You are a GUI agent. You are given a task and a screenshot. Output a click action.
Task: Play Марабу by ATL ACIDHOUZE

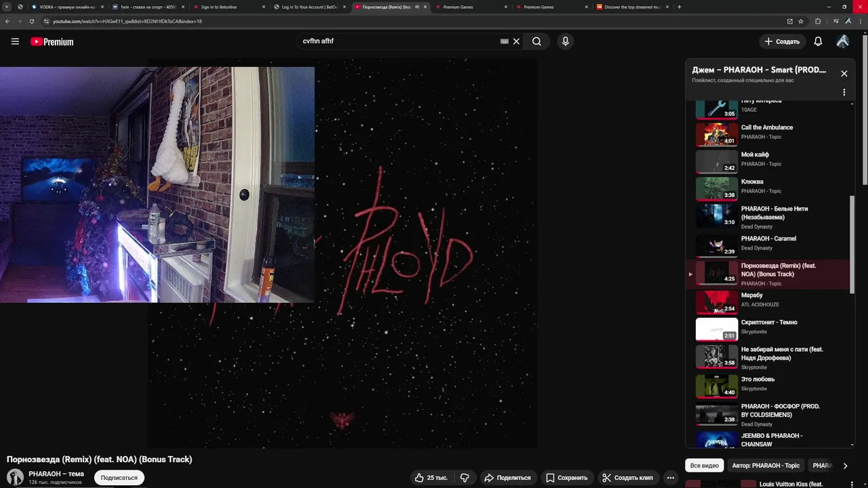click(x=768, y=302)
